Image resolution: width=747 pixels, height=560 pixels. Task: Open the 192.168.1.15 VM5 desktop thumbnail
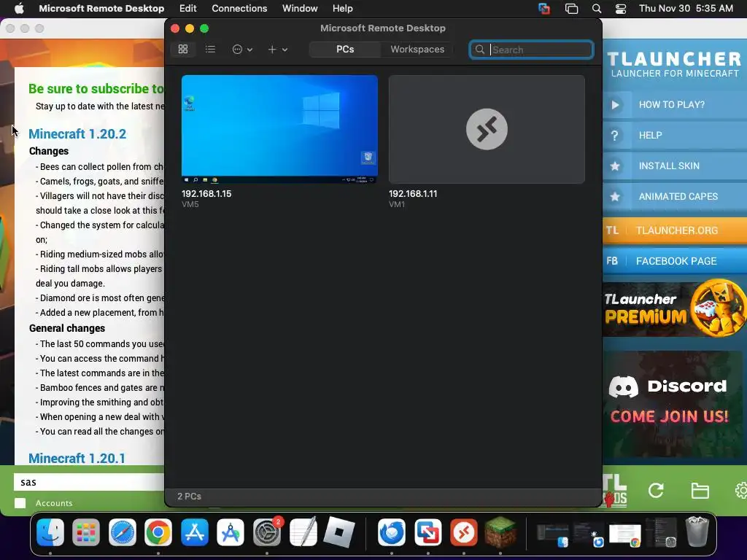pos(279,129)
